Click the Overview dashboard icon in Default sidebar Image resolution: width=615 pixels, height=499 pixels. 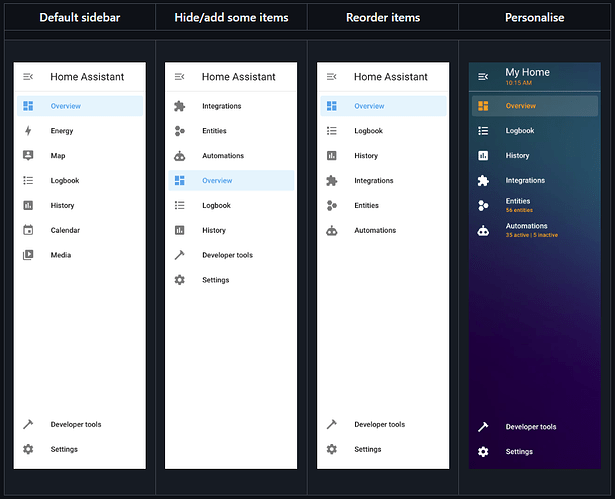pyautogui.click(x=28, y=106)
